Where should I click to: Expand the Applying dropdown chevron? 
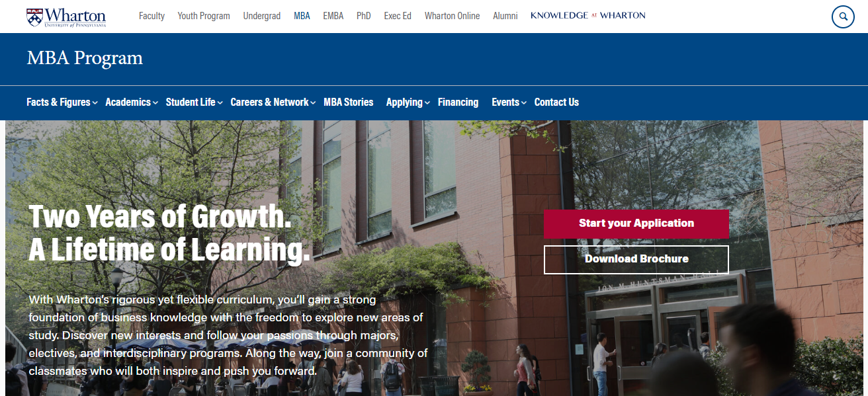427,103
